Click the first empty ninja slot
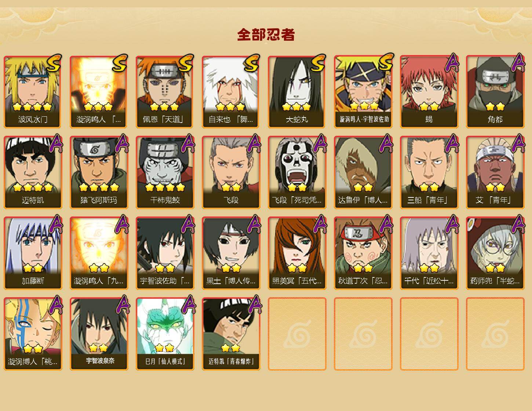Viewport: 532px width, 411px height. pyautogui.click(x=297, y=334)
